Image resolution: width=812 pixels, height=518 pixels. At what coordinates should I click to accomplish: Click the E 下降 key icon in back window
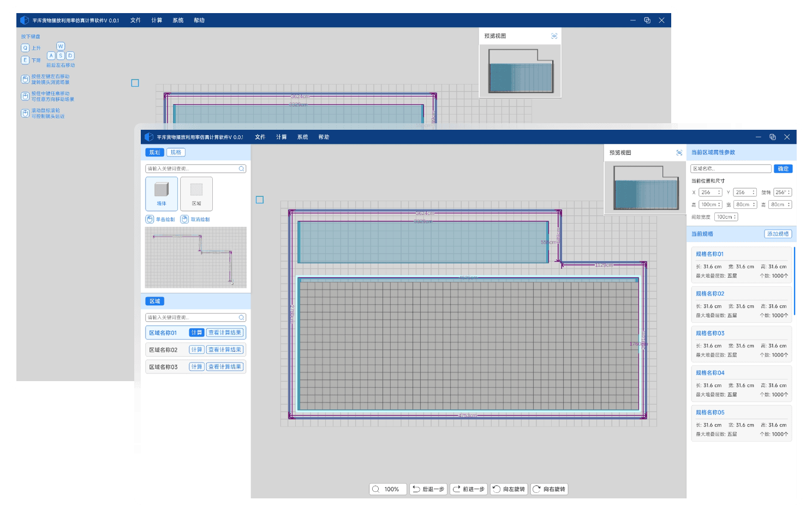click(25, 60)
